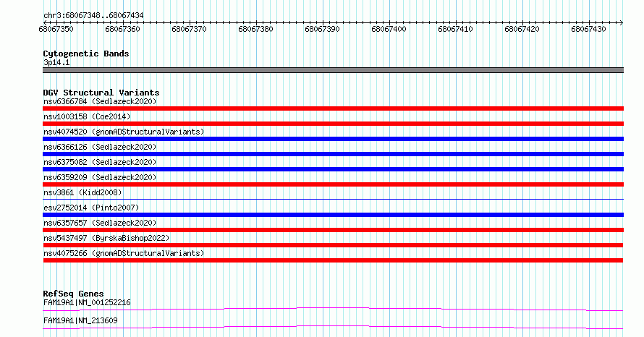Open nsv6359209 (Sedlazeck2020) label
Image resolution: width=644 pixels, height=337 pixels.
[100, 177]
